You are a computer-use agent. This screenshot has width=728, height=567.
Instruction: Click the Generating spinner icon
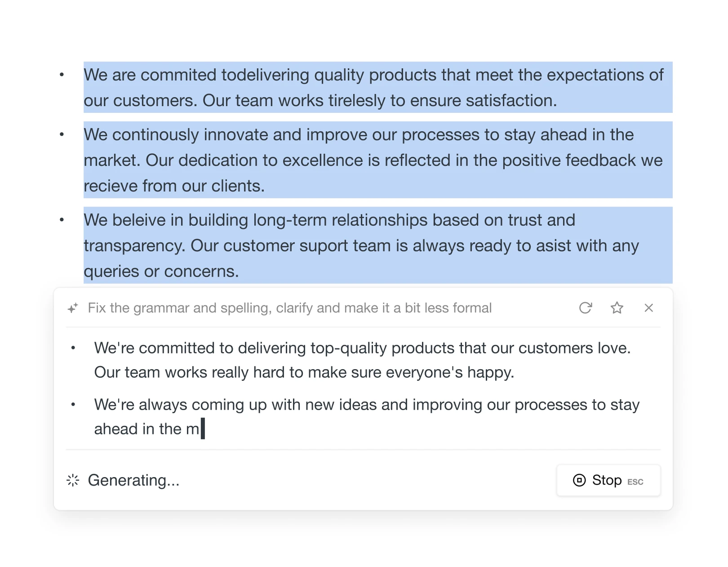coord(73,480)
